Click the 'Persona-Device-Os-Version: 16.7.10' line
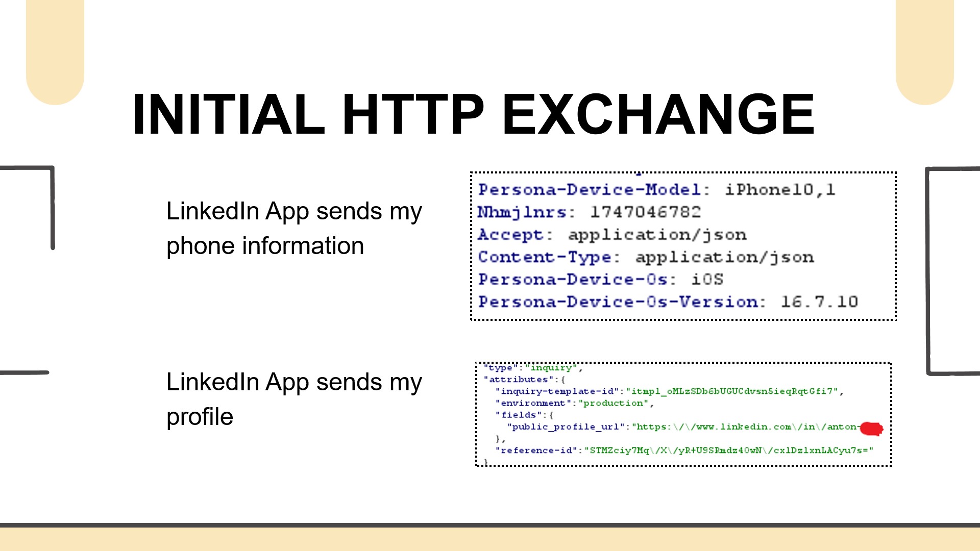This screenshot has height=551, width=980. click(x=668, y=302)
